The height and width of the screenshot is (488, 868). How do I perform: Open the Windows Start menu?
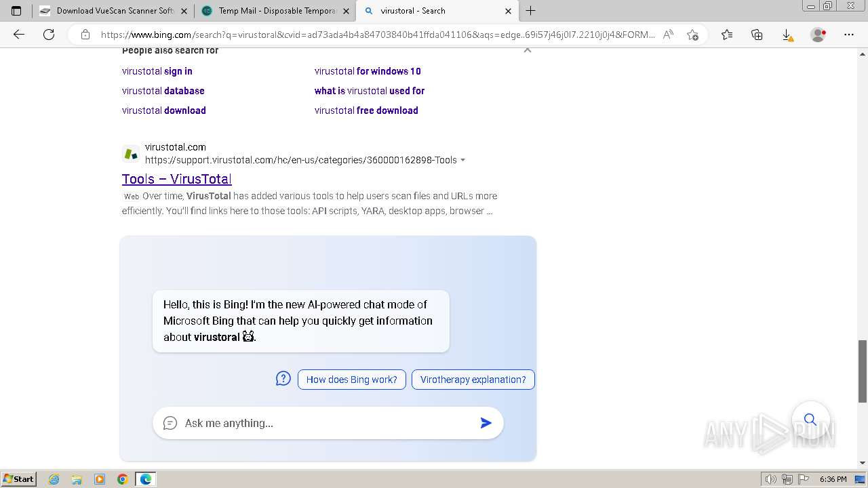18,479
